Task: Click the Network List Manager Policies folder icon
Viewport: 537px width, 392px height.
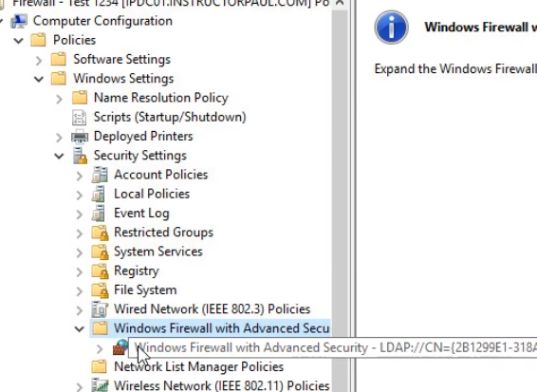Action: (x=100, y=366)
